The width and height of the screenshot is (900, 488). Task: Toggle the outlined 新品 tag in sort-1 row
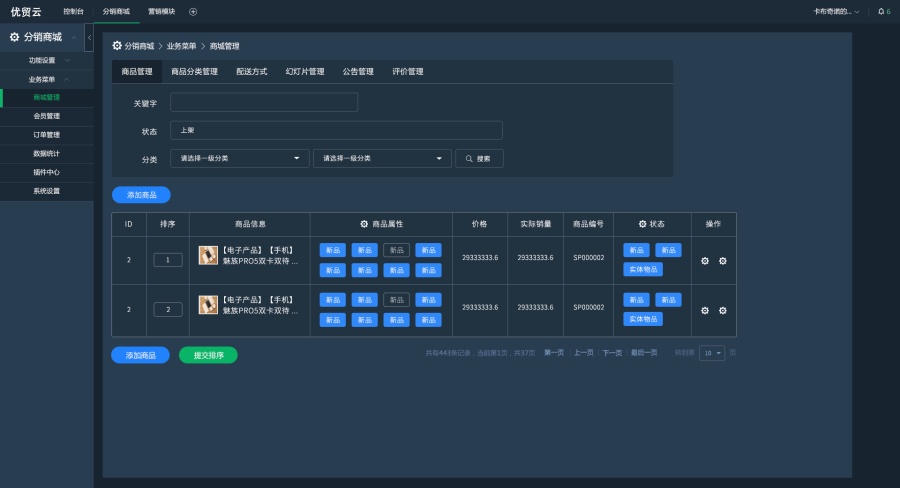point(396,250)
